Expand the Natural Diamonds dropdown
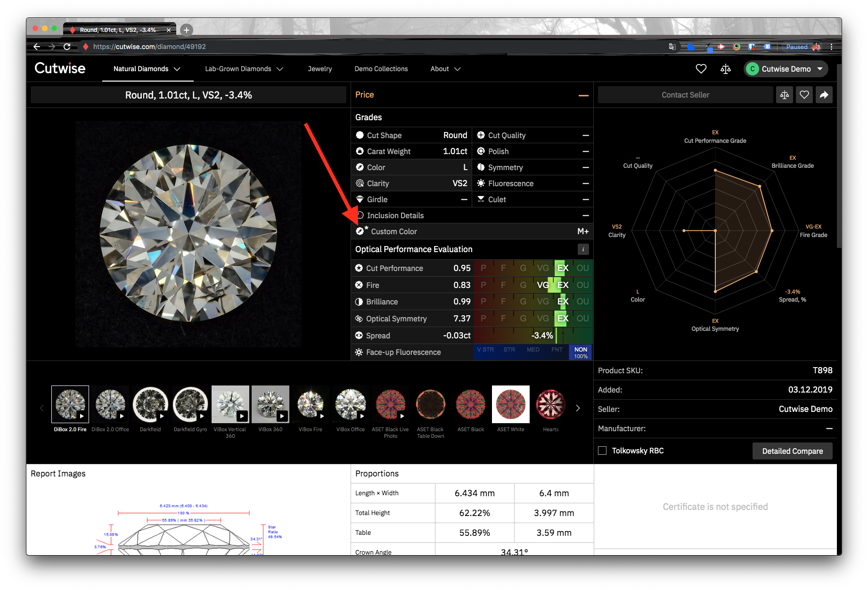This screenshot has width=868, height=590. point(147,69)
